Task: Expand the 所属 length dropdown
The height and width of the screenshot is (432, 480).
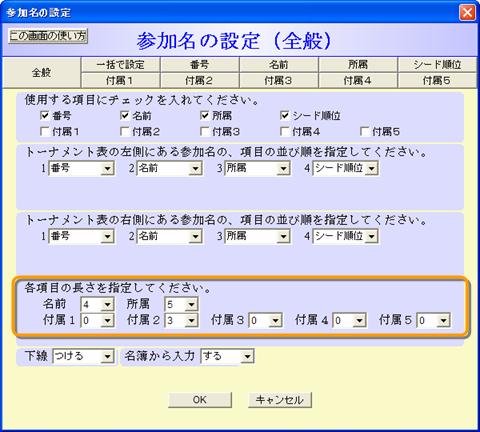Action: [181, 304]
